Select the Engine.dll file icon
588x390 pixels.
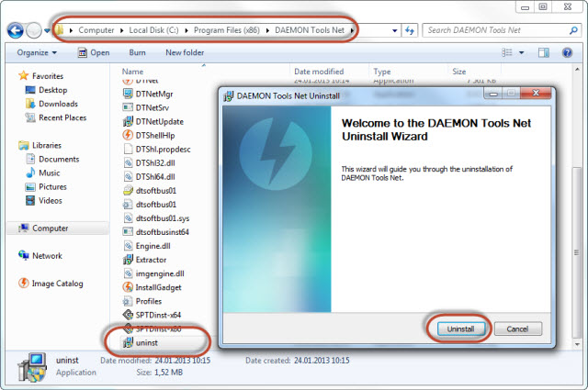pyautogui.click(x=128, y=246)
